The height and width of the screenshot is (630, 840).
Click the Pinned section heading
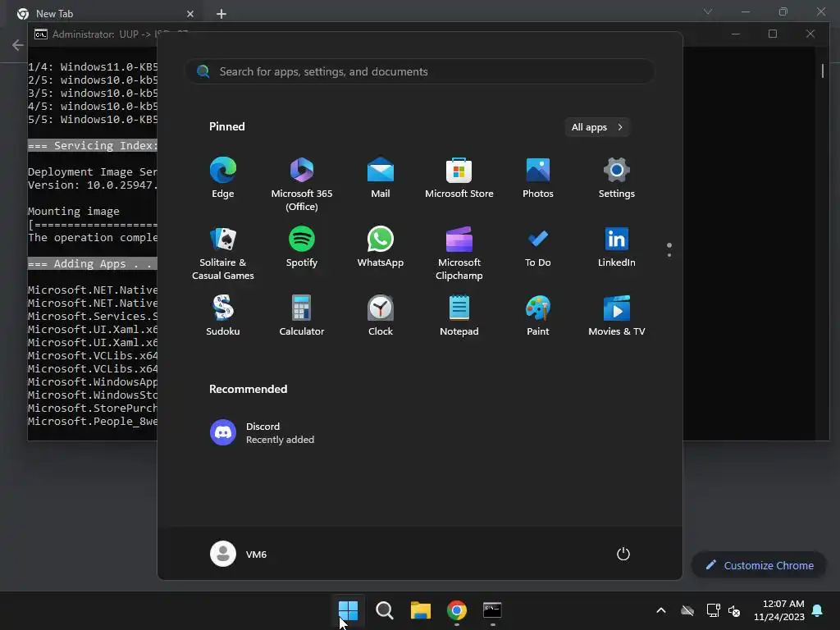click(227, 126)
